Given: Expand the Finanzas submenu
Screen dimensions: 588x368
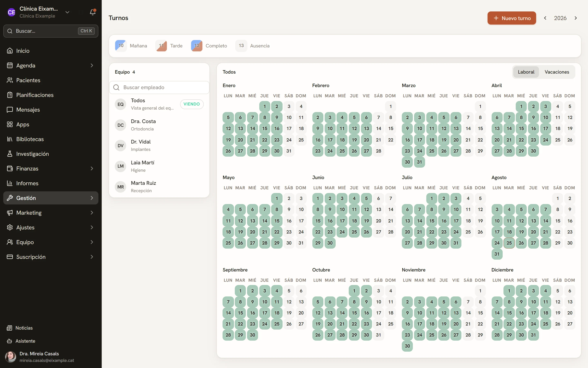Looking at the screenshot, I should tap(92, 168).
